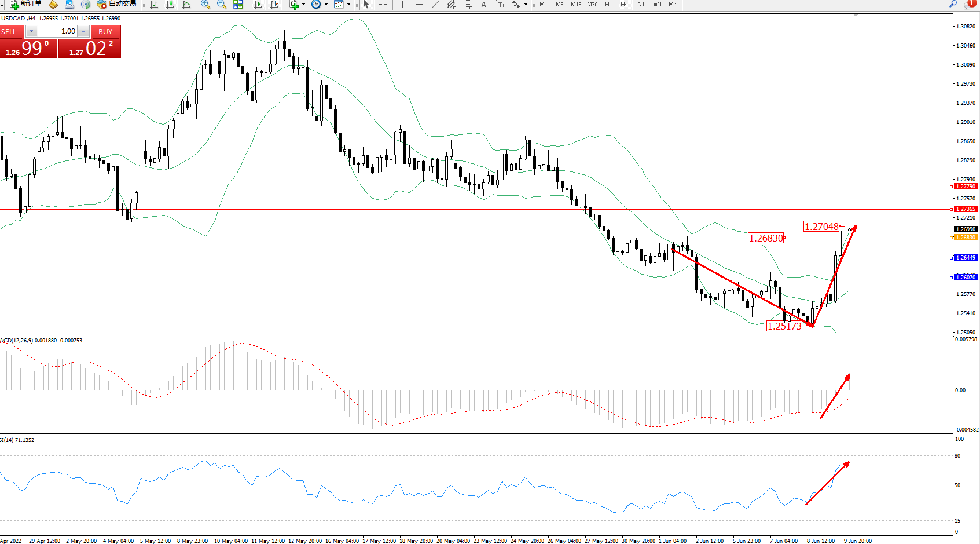Open the search magnifier at top right
The height and width of the screenshot is (544, 980).
pos(953,4)
